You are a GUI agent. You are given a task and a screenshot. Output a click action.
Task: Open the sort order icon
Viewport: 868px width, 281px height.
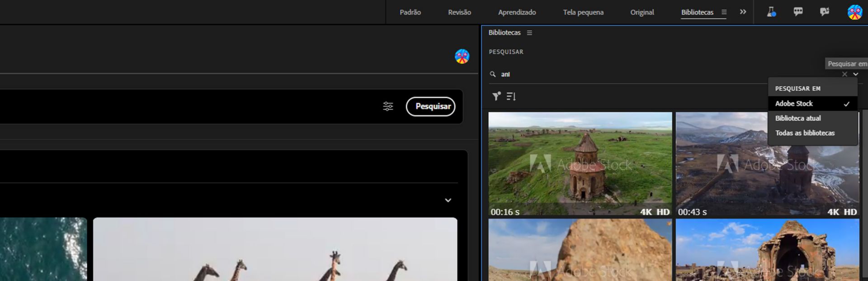pos(511,96)
